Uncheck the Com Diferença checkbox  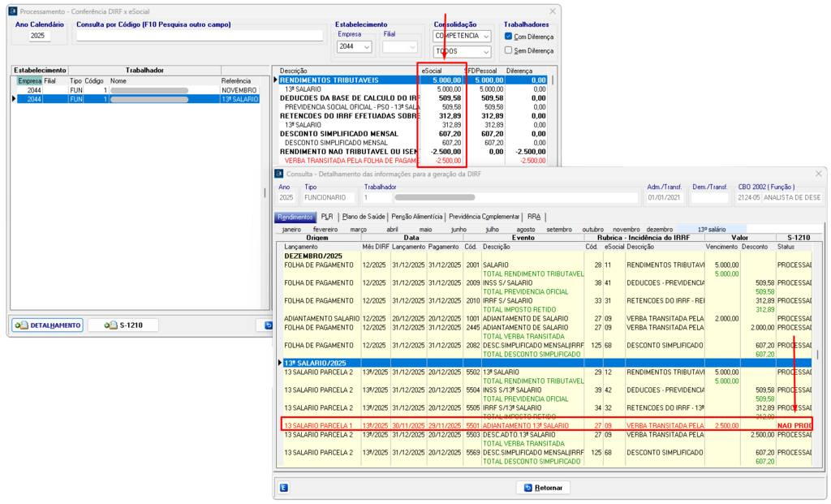pyautogui.click(x=508, y=37)
